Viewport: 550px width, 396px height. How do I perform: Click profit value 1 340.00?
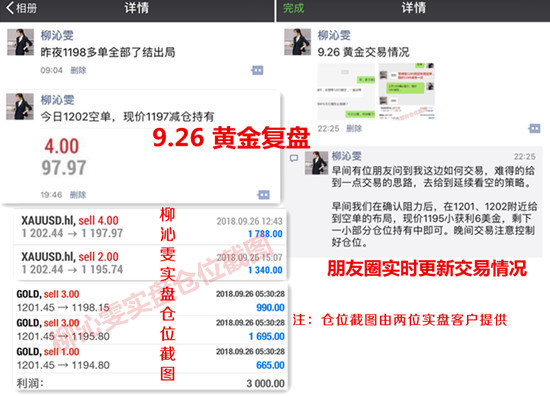(265, 270)
